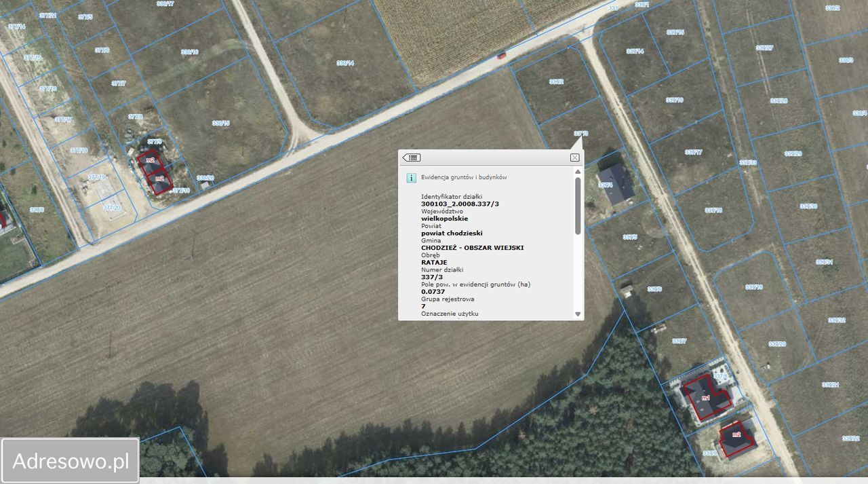Viewport: 868px width, 484px height.
Task: Click the blue info icon in popup
Action: pyautogui.click(x=410, y=178)
